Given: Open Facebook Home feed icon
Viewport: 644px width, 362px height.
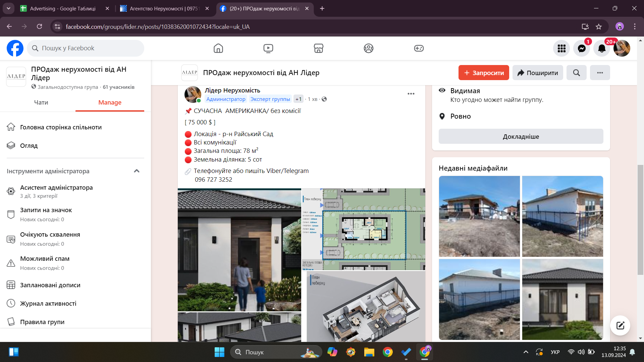Looking at the screenshot, I should tap(218, 48).
